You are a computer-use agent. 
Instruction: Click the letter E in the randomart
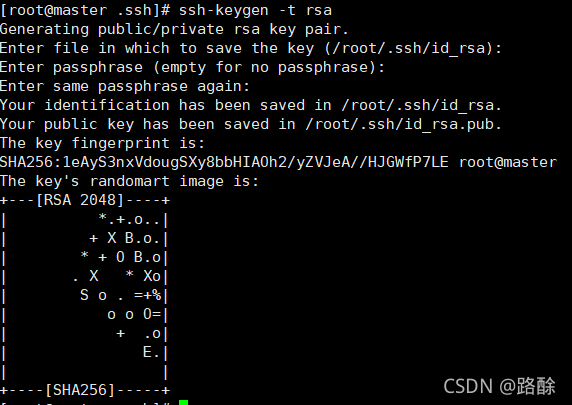click(x=147, y=352)
